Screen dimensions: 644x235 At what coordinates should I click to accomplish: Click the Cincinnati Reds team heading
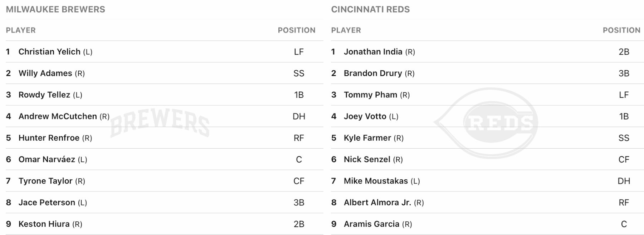(370, 9)
